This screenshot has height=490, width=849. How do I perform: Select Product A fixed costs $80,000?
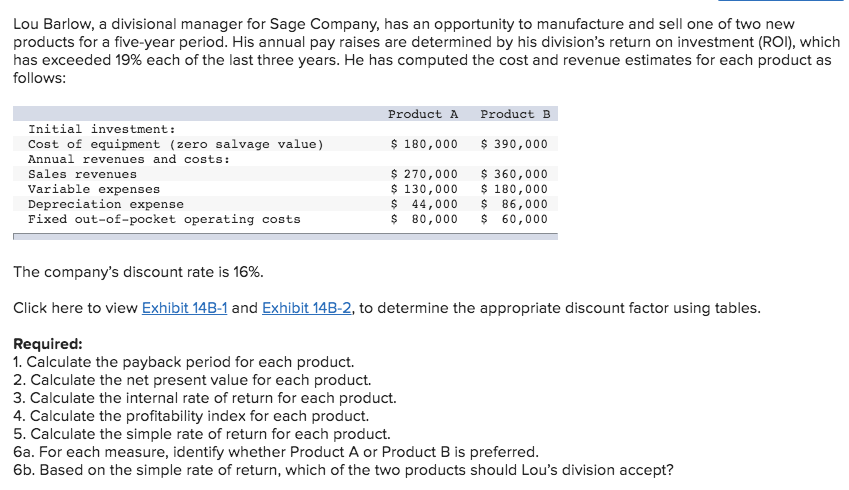coord(424,219)
